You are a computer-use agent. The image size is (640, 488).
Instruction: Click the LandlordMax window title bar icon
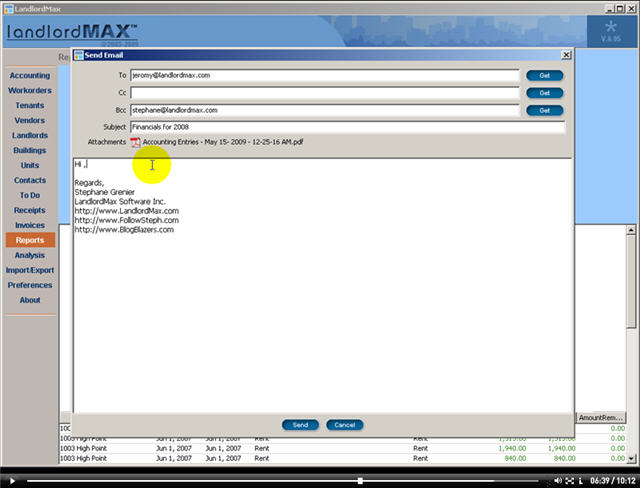(9, 9)
